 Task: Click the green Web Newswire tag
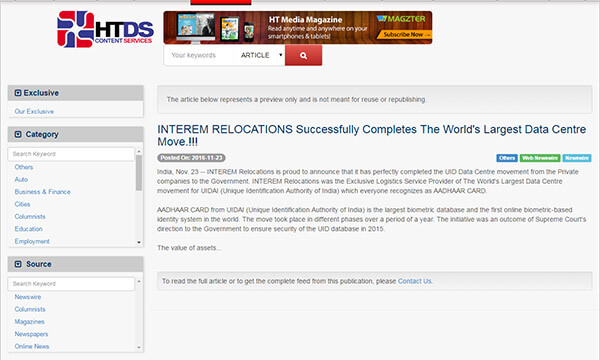[540, 158]
